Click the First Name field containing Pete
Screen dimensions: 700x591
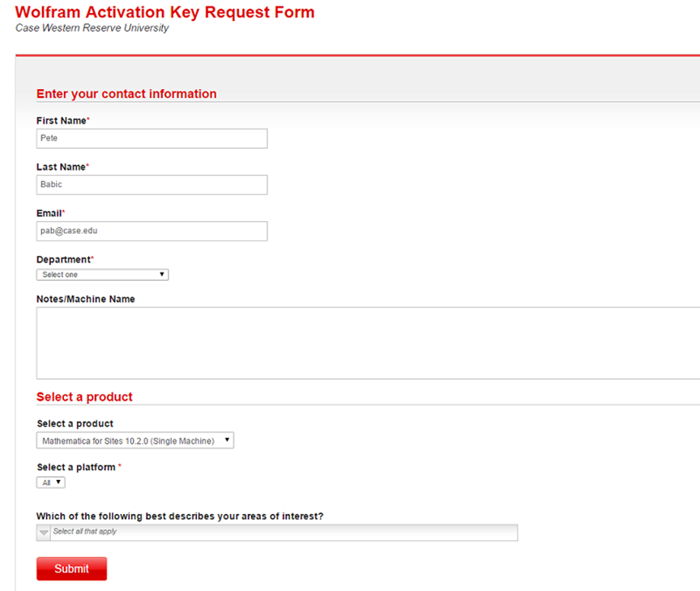(x=152, y=138)
